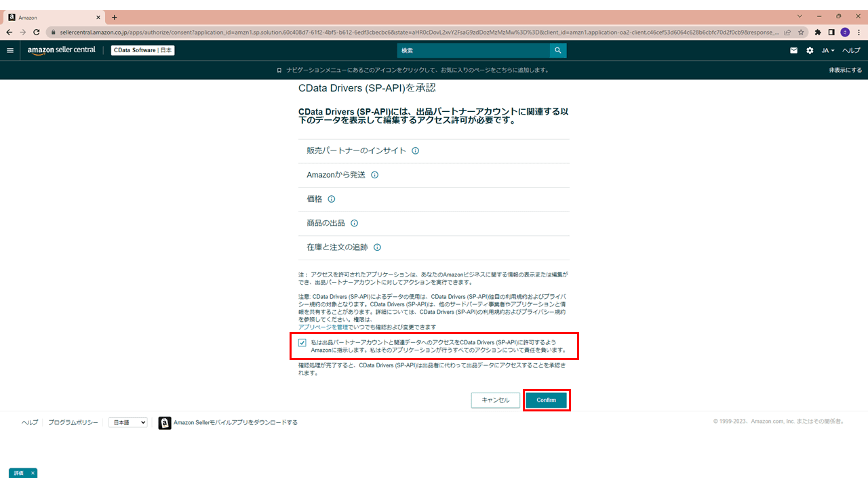Open the mail messages icon
This screenshot has height=488, width=868.
794,50
